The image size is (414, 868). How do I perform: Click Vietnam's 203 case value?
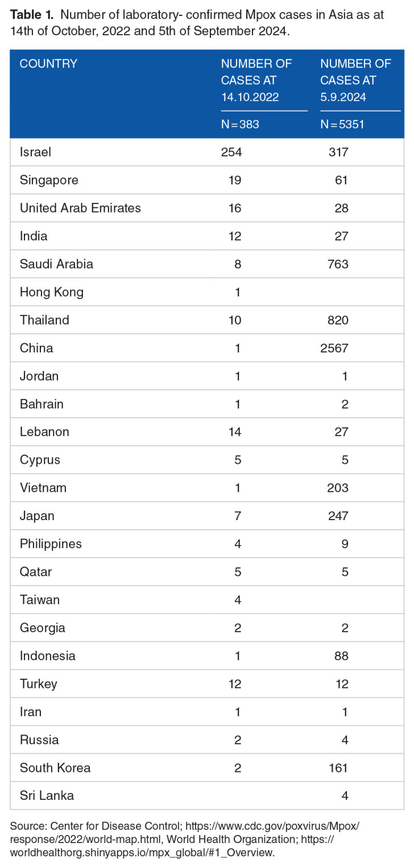coord(338,488)
